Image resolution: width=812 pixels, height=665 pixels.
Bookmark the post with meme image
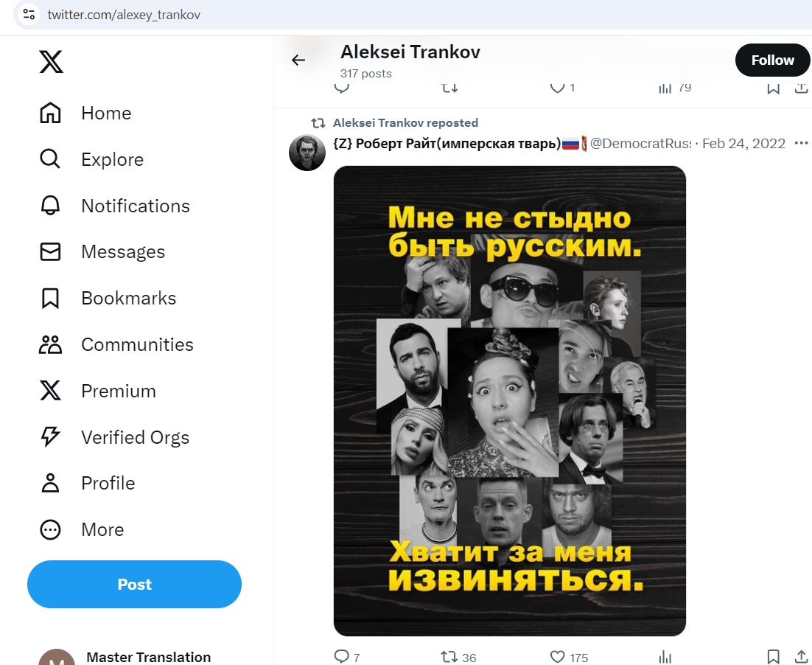(773, 657)
